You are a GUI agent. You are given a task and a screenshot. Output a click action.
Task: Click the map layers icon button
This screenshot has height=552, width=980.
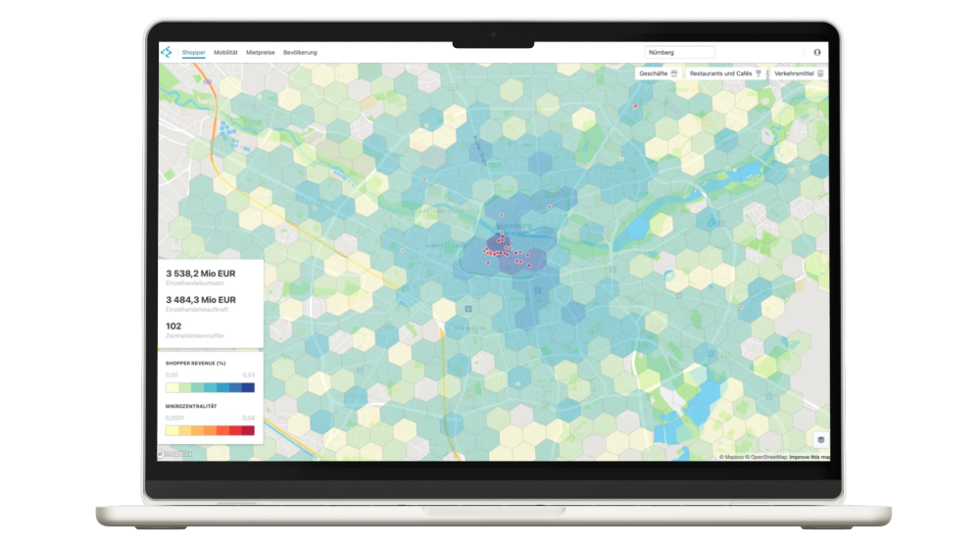pos(820,439)
